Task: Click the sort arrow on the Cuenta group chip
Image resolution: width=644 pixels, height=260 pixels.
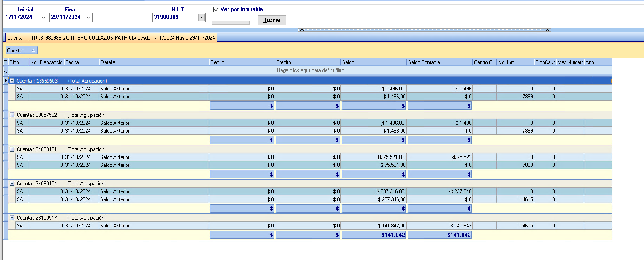Action: 33,51
